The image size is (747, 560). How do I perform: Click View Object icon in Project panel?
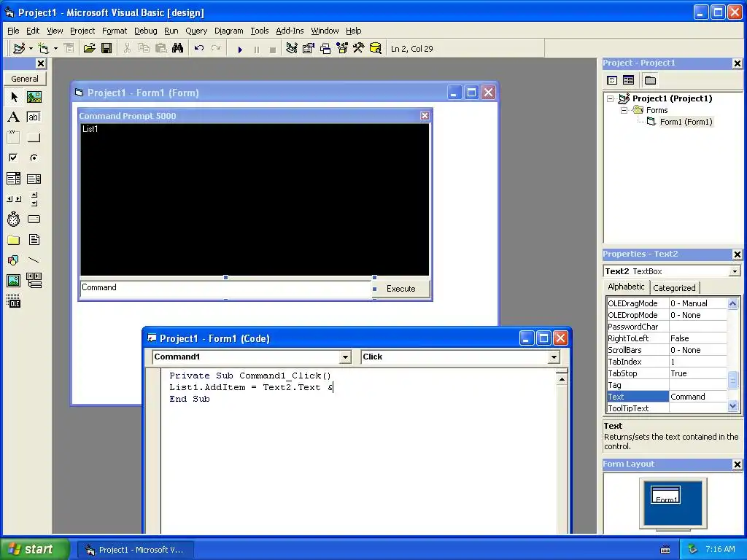(628, 80)
